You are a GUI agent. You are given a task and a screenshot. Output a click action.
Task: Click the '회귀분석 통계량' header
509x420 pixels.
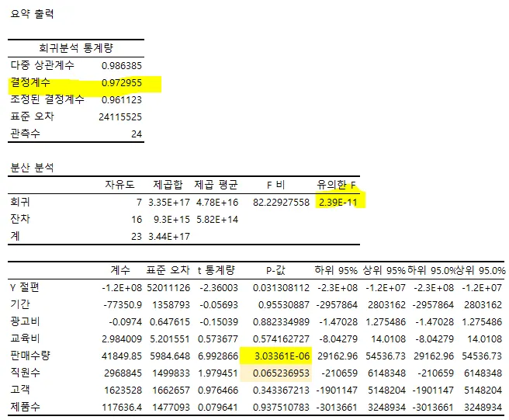(76, 48)
